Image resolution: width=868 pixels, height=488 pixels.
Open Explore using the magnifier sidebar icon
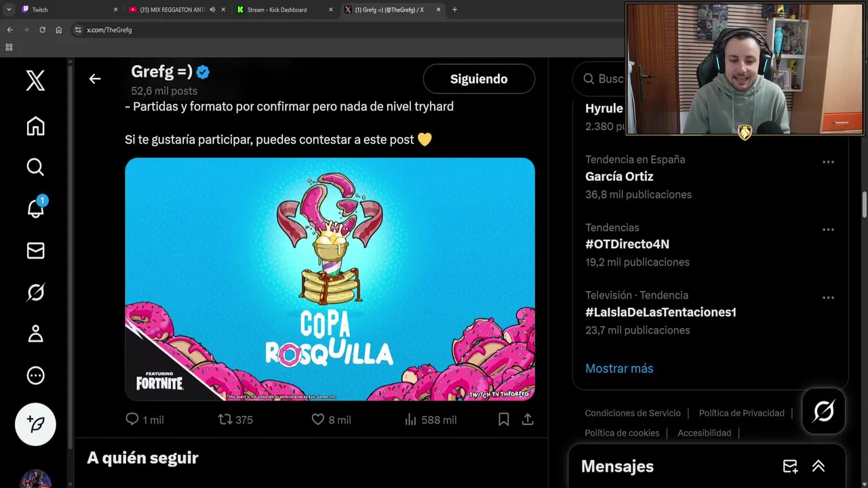click(35, 167)
